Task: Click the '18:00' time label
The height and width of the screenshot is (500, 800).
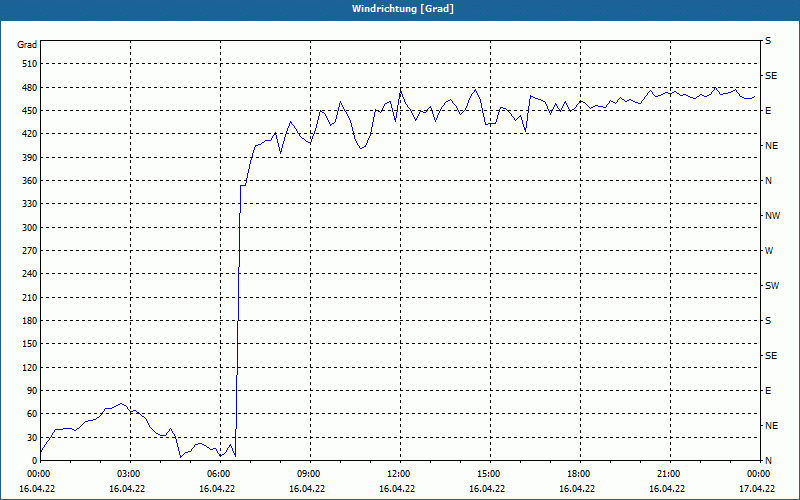Action: [578, 474]
